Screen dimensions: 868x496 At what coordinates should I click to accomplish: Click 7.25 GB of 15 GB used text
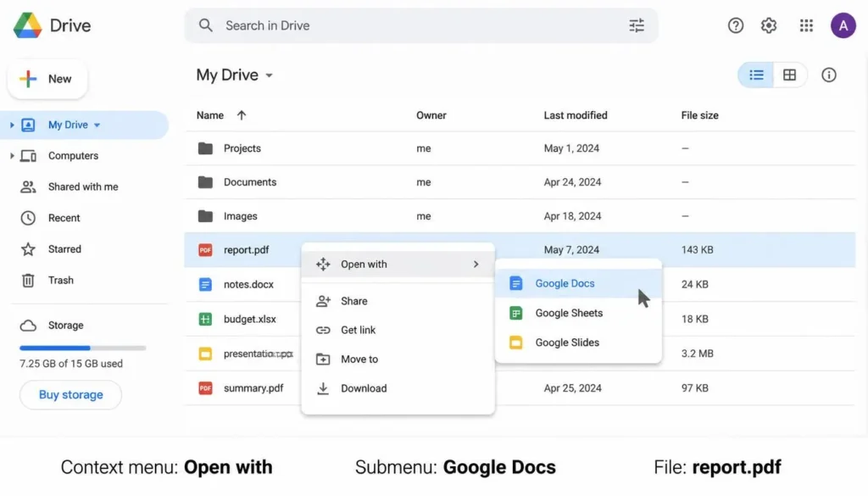point(71,364)
